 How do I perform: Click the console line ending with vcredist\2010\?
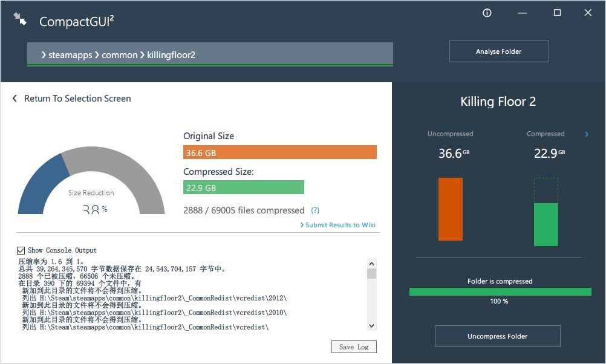tap(154, 312)
